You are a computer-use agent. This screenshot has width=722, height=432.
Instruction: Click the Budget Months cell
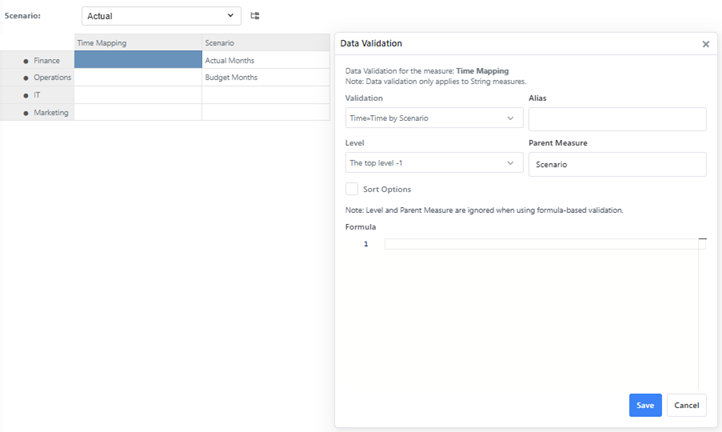point(266,77)
